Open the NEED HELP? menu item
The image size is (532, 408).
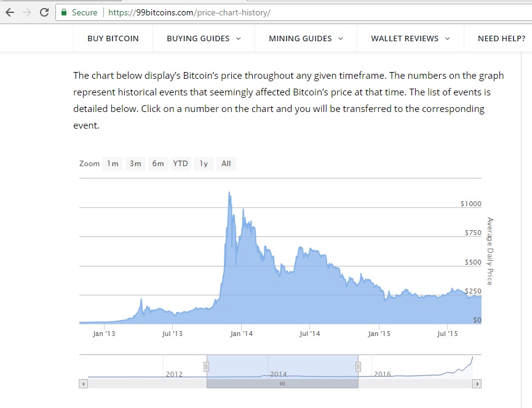(501, 39)
